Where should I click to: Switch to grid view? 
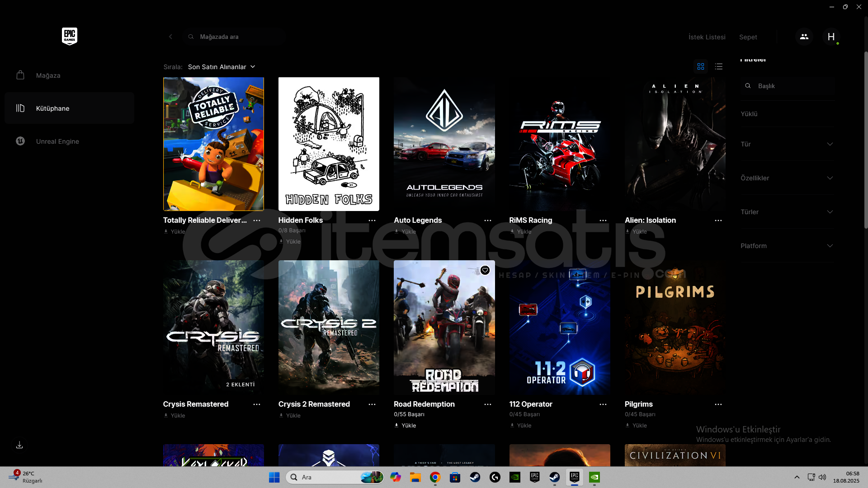tap(701, 66)
